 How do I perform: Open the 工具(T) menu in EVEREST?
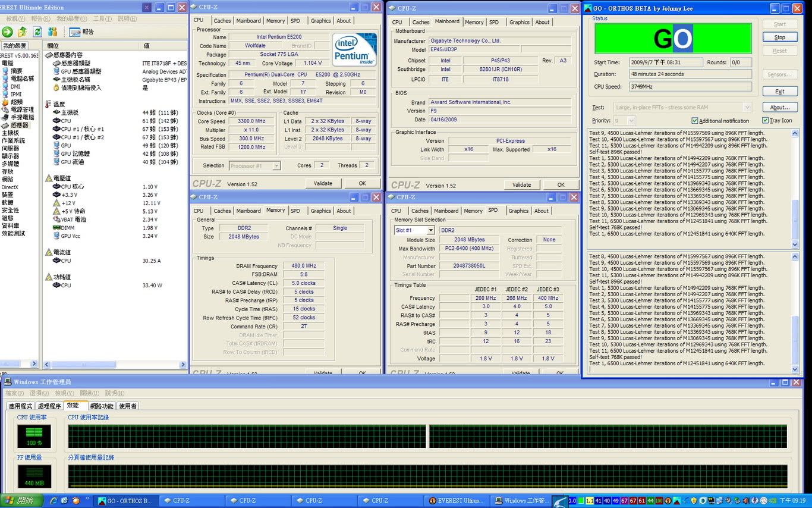102,18
